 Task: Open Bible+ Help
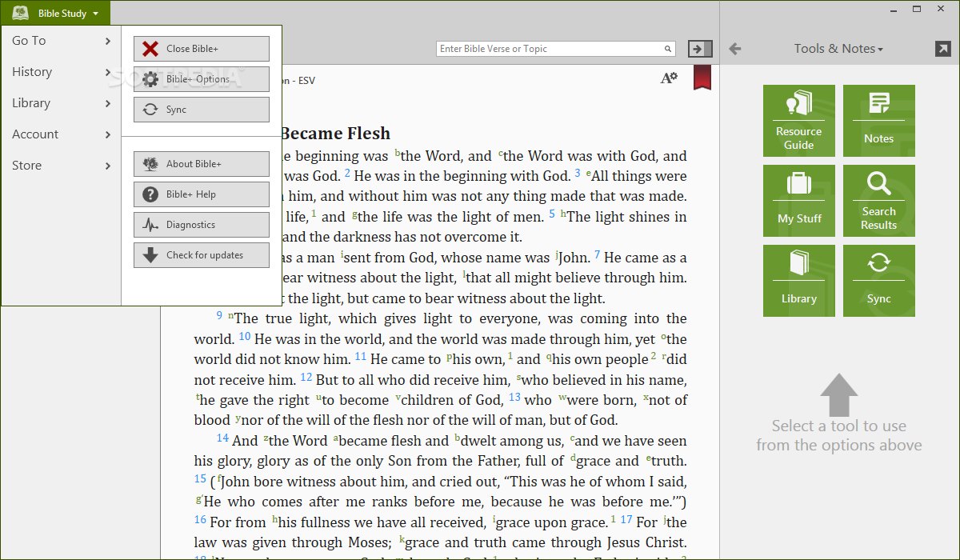click(x=202, y=194)
